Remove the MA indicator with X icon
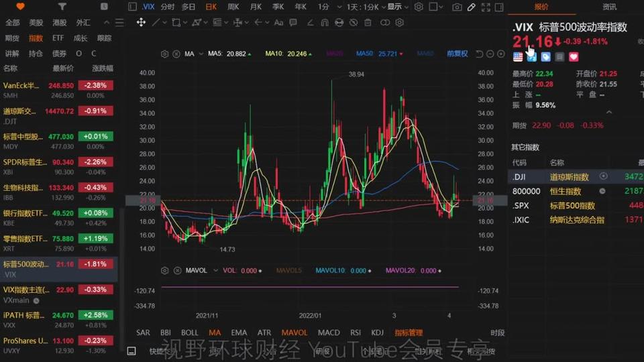This screenshot has height=362, width=644. tap(176, 54)
